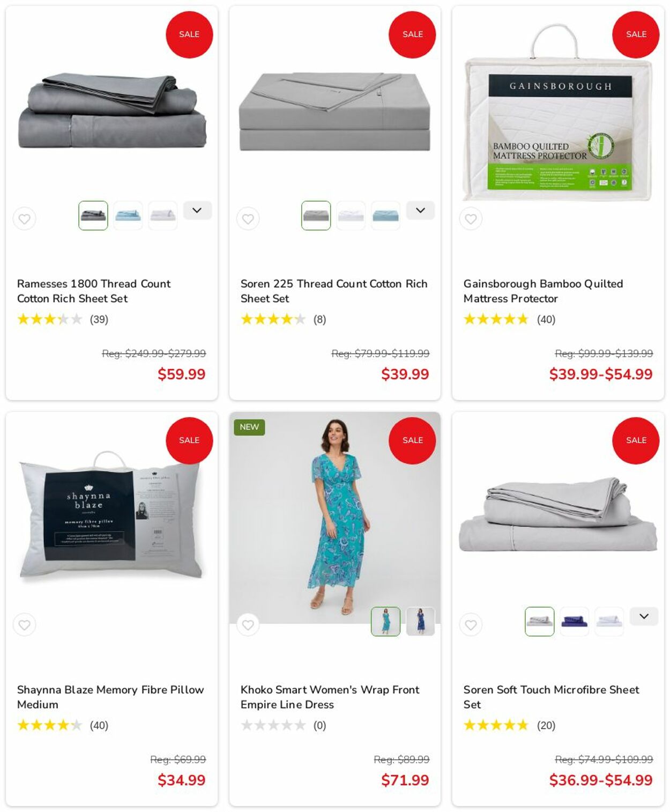Click heart icon on Shayna Blaze pillow
670x812 pixels.
[25, 625]
